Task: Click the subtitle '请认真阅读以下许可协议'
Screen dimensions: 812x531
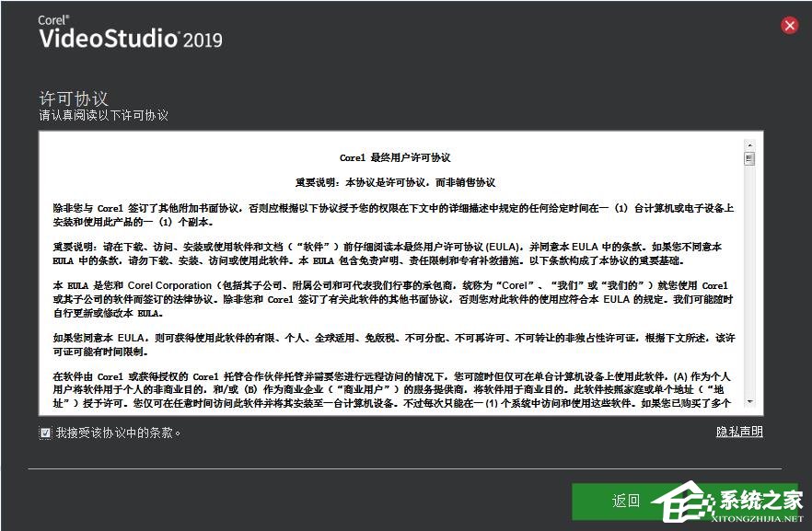Action: (x=103, y=115)
